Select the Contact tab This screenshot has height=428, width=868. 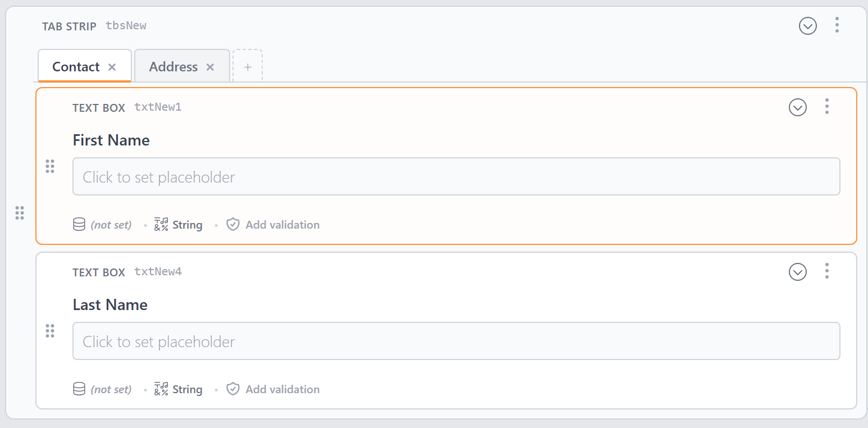[76, 67]
